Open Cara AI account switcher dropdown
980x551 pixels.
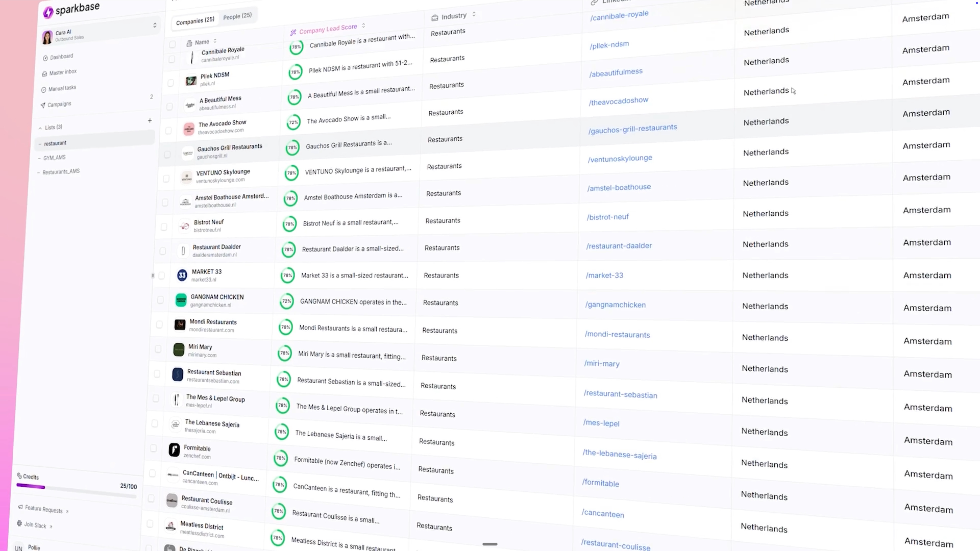[154, 25]
